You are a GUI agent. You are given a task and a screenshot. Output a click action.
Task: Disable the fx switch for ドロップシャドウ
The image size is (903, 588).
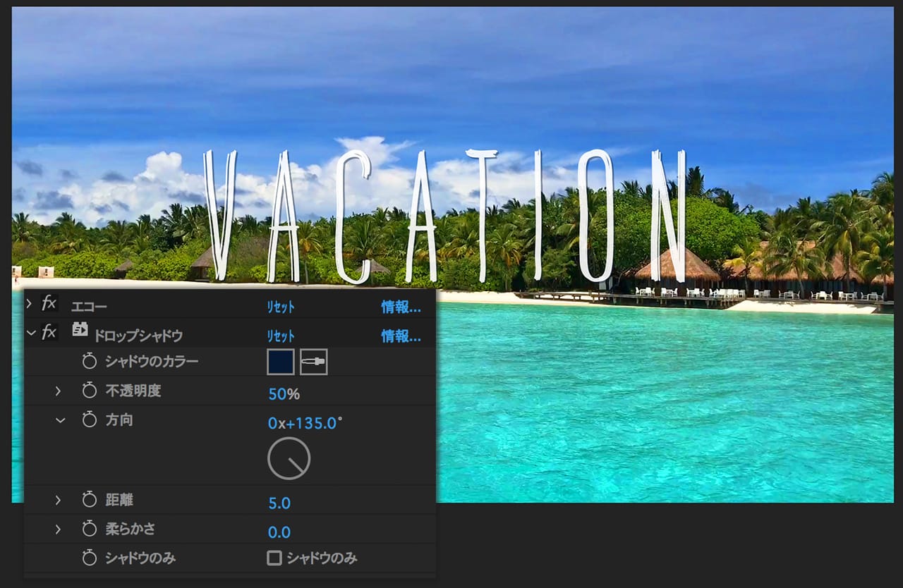pos(49,332)
